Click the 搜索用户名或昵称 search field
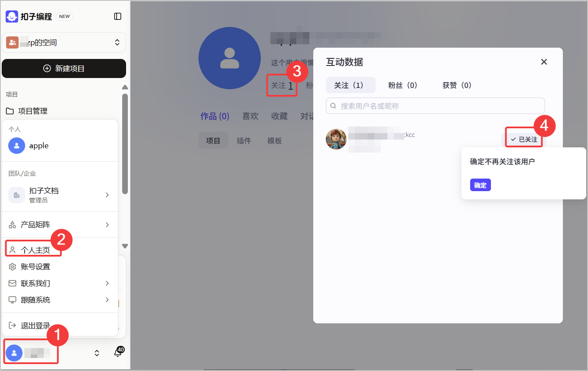The height and width of the screenshot is (371, 588). tap(435, 106)
